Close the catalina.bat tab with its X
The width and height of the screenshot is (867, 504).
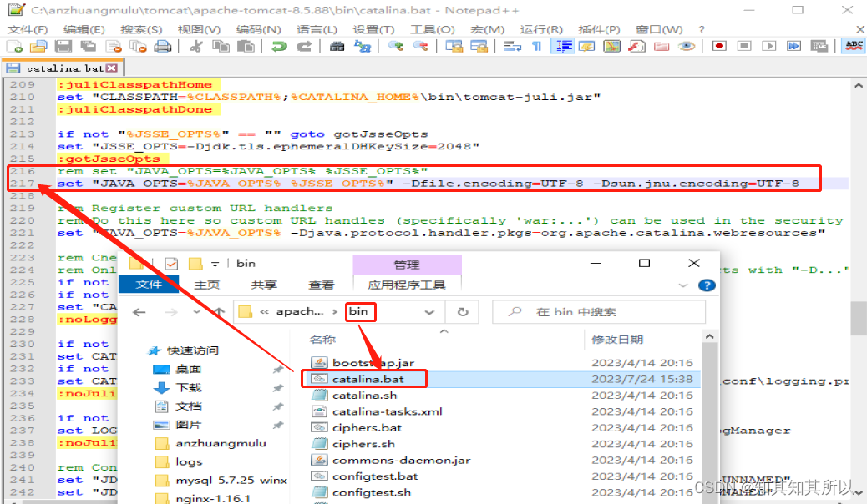tap(112, 68)
